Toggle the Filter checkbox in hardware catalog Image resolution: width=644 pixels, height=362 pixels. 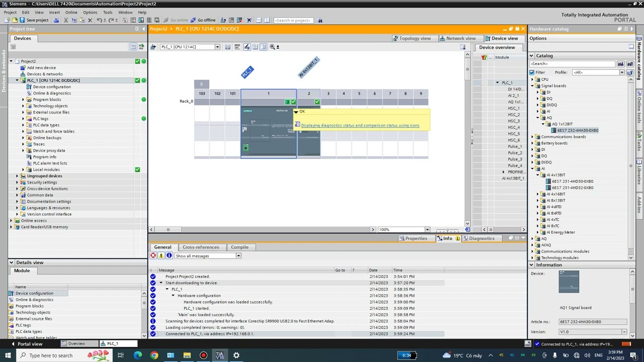pyautogui.click(x=532, y=72)
